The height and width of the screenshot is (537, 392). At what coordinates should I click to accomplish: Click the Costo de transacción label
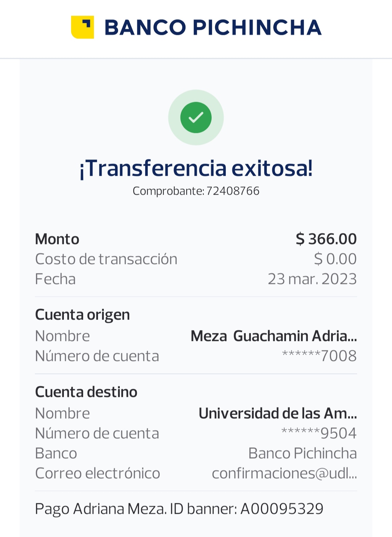click(106, 259)
